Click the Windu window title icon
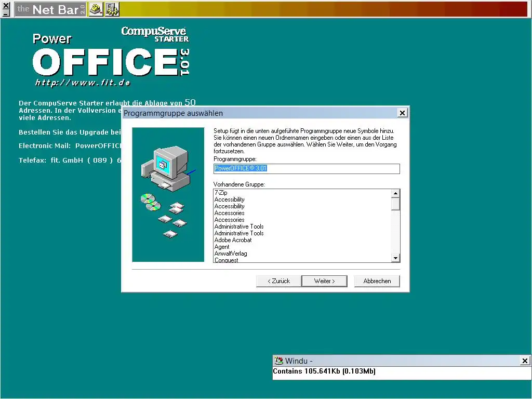This screenshot has width=532, height=399. [x=278, y=361]
